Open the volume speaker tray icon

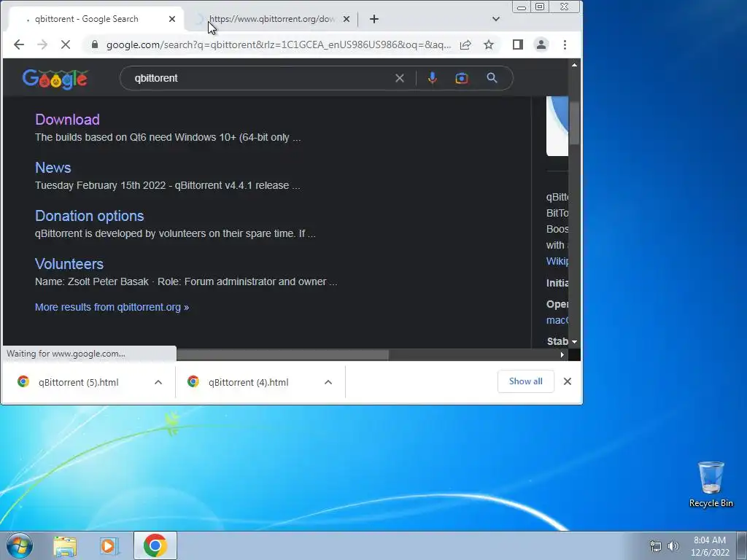(x=673, y=546)
